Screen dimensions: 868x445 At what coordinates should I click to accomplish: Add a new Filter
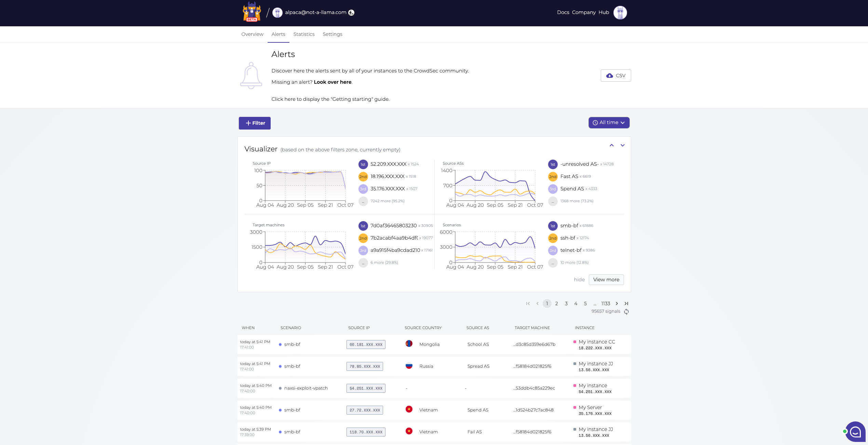click(x=255, y=123)
